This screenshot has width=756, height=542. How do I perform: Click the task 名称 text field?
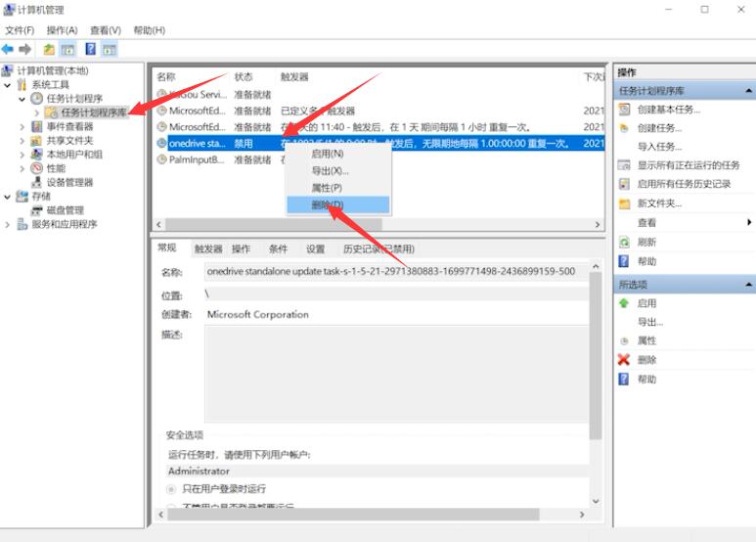(396, 272)
